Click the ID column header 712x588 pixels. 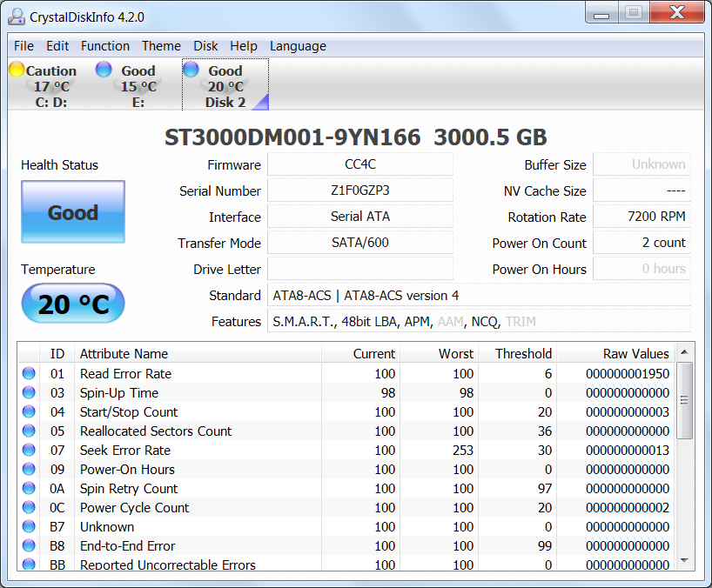pos(57,353)
